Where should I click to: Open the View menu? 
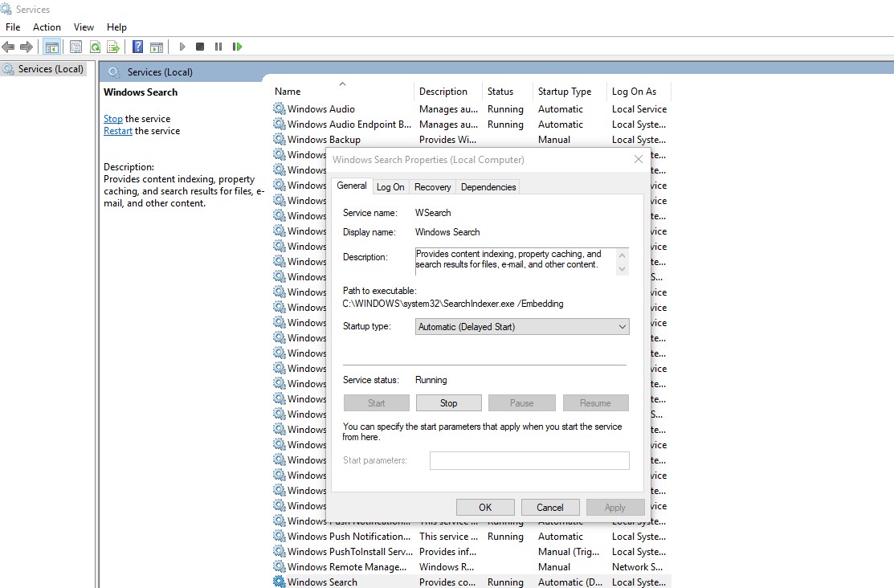click(x=84, y=27)
